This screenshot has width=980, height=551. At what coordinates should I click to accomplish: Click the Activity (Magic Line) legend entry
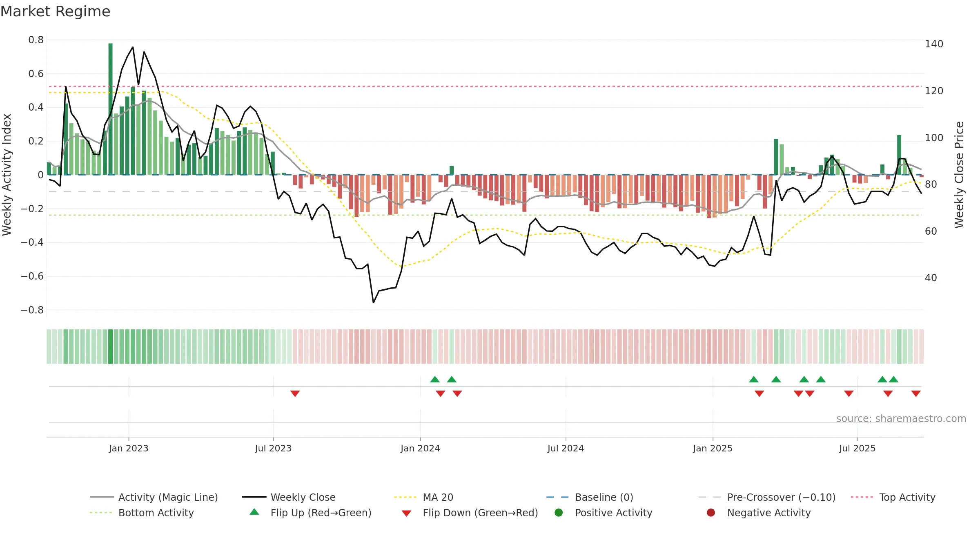point(154,497)
